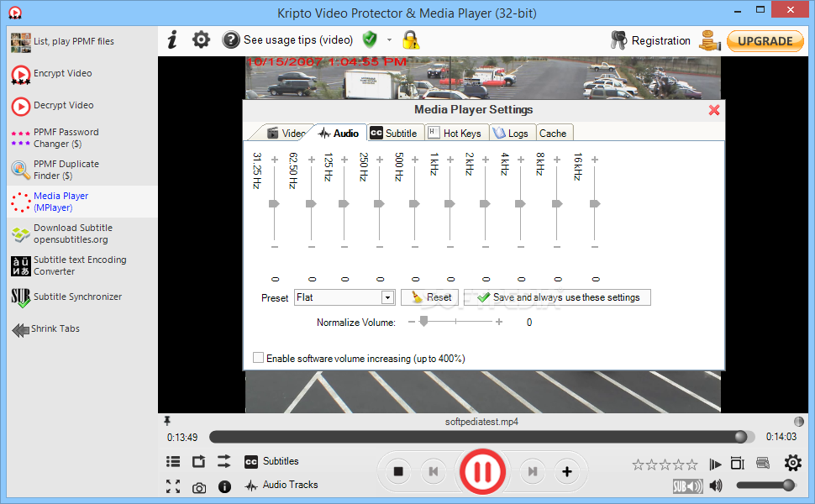Click the plus above the 4kHz slider
The width and height of the screenshot is (815, 504).
point(521,160)
